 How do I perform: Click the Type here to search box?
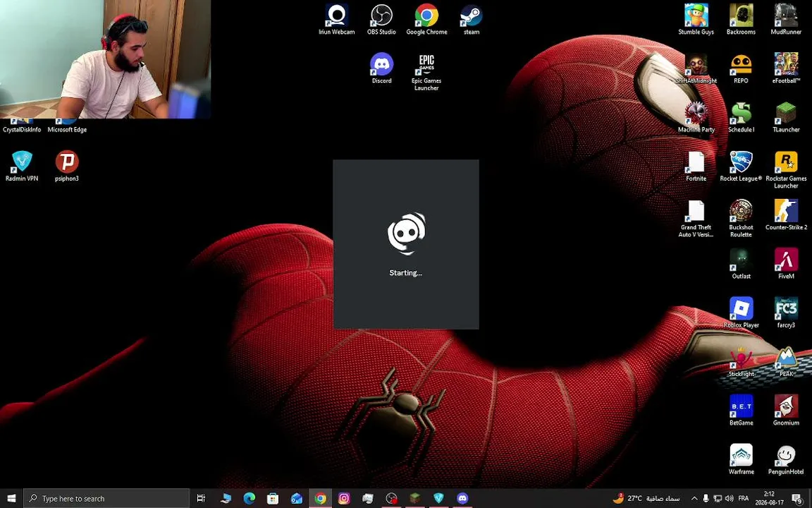click(x=107, y=498)
